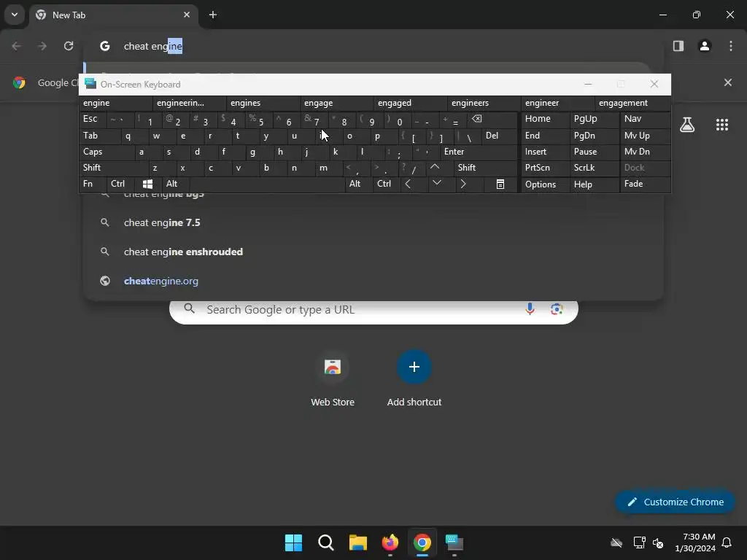Open the keyboard Options key
The image size is (747, 560).
click(x=545, y=184)
